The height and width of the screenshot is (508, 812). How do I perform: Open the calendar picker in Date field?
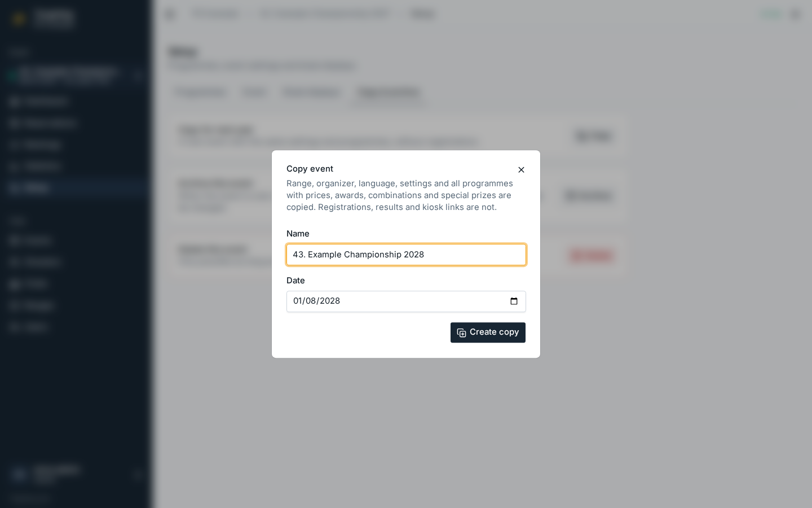tap(514, 301)
